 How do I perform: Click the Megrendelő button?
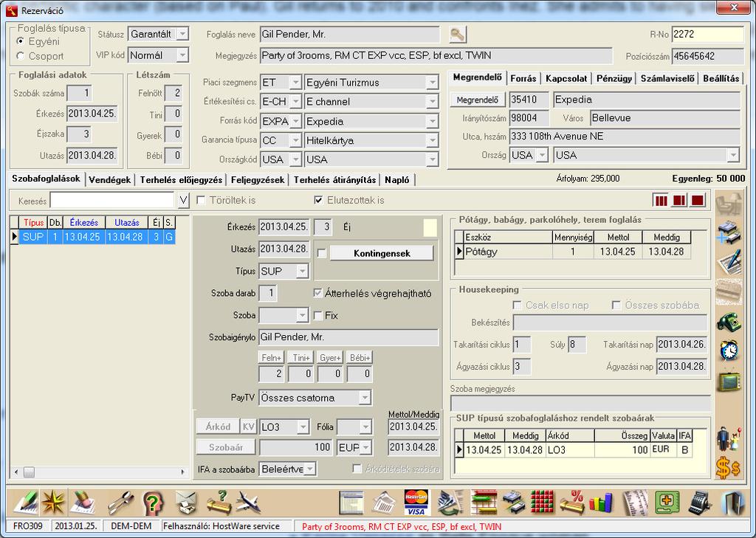pos(478,100)
